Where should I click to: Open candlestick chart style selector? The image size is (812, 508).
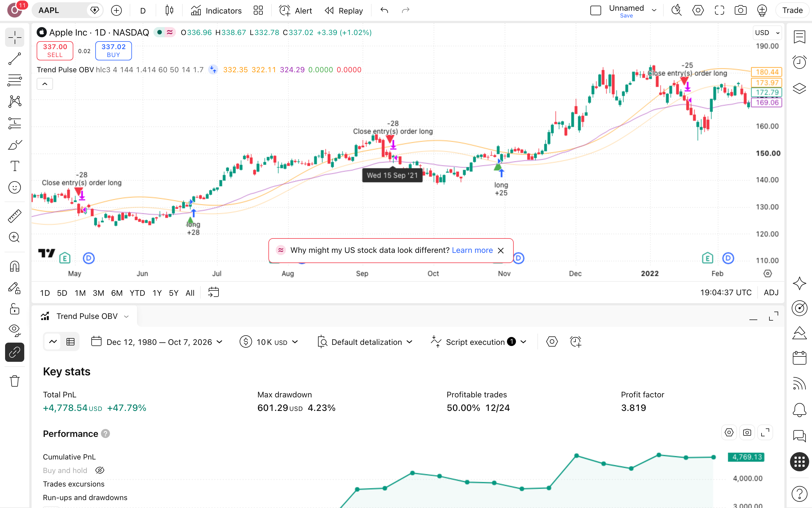pos(169,10)
